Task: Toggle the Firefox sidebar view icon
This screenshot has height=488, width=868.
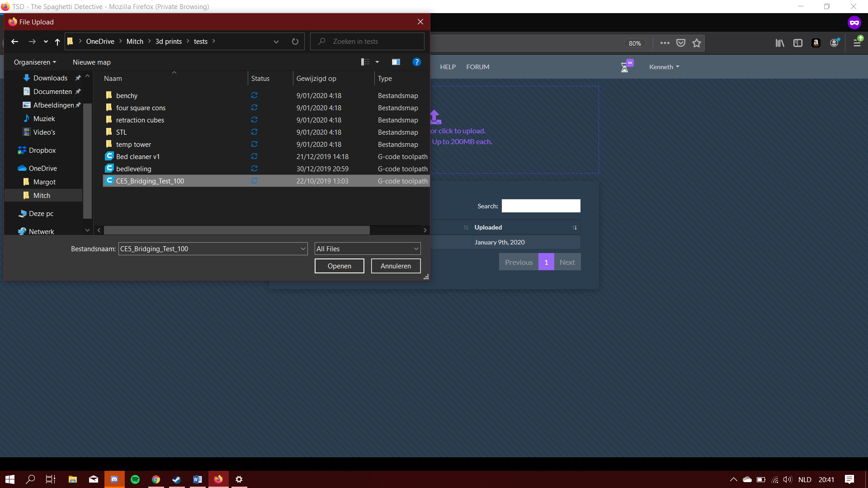Action: pos(798,43)
